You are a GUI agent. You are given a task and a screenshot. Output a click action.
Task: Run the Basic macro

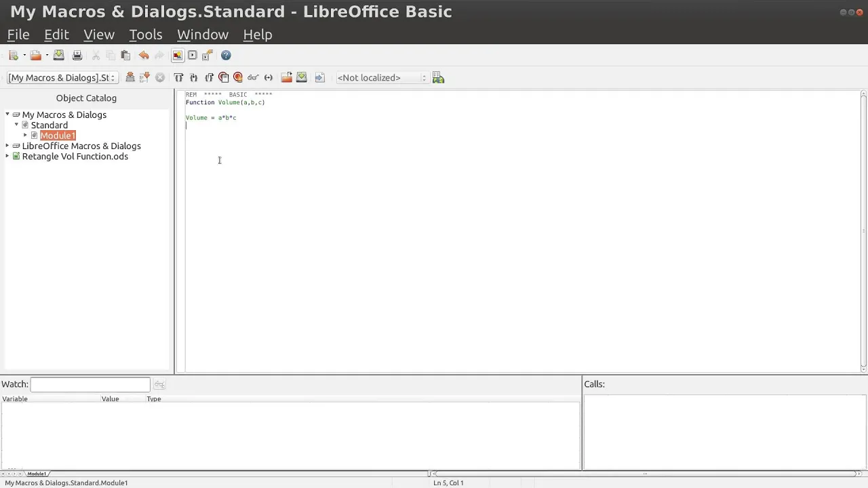144,78
